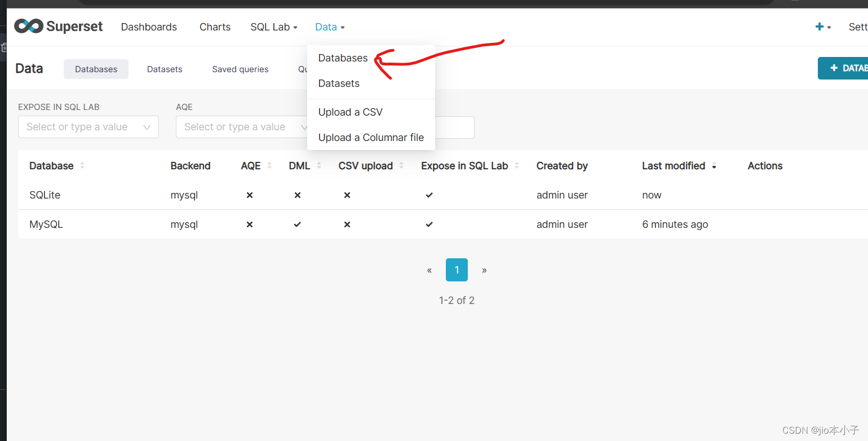868x441 pixels.
Task: Select page 1 in pagination
Action: [x=457, y=270]
